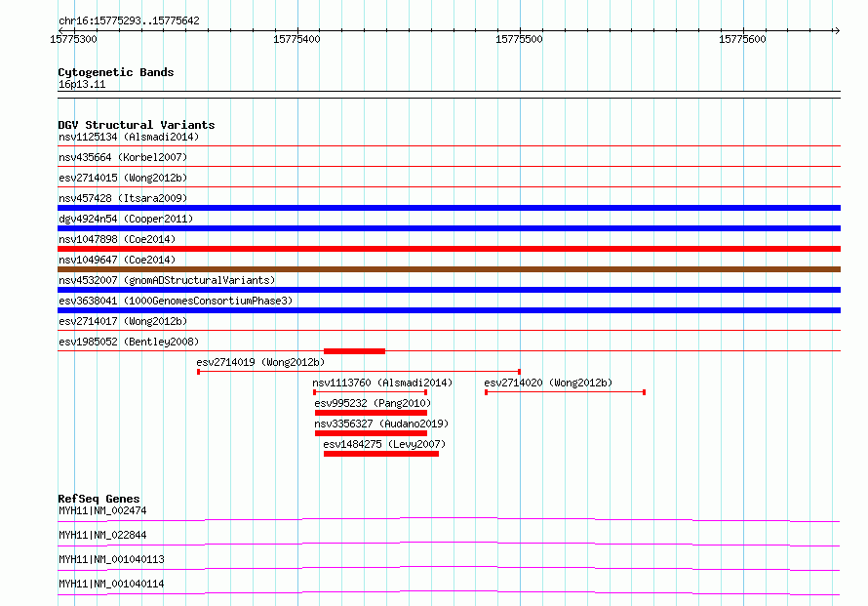Click the blue bar of nsv457428
The height and width of the screenshot is (606, 868).
tap(449, 208)
